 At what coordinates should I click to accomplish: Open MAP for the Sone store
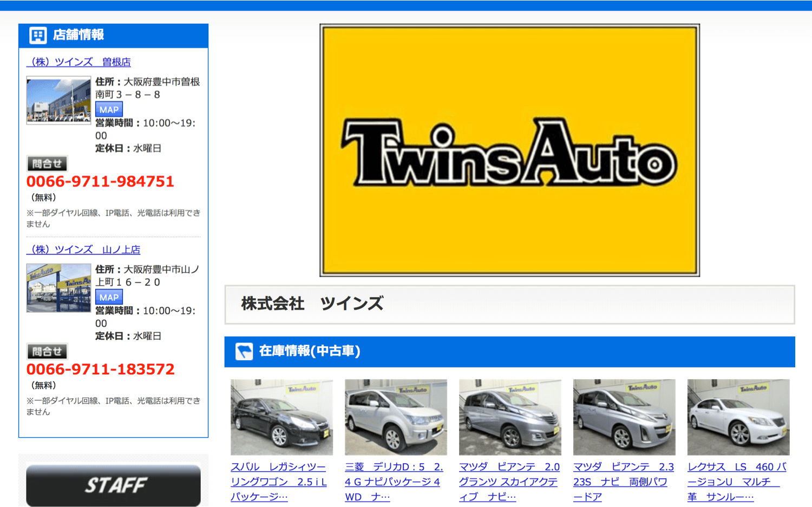[x=109, y=110]
